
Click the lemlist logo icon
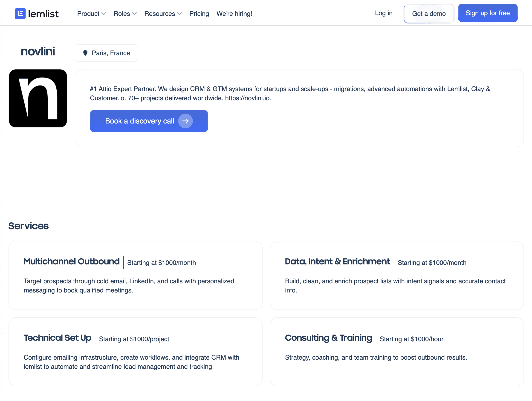(x=20, y=14)
